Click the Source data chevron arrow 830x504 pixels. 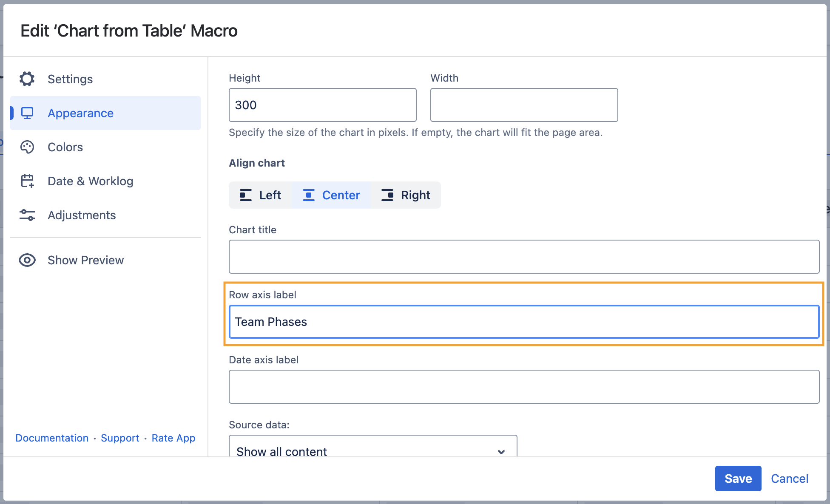point(501,451)
